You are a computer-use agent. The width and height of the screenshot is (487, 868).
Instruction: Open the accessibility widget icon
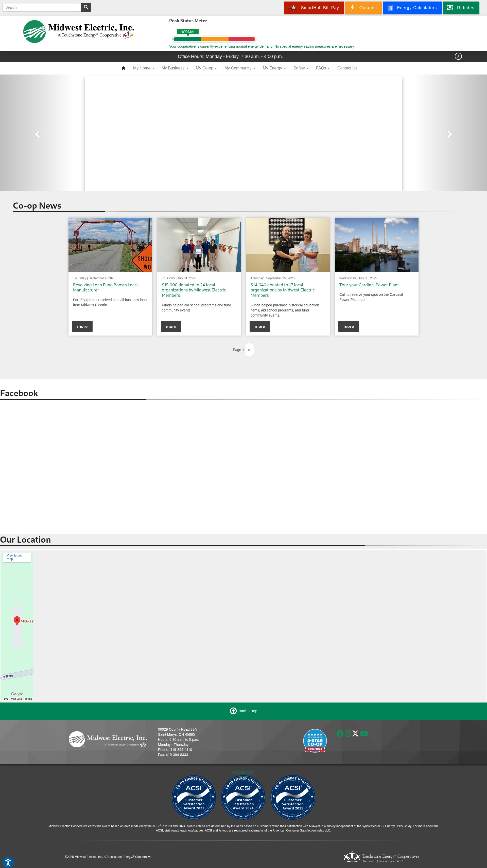point(8,862)
